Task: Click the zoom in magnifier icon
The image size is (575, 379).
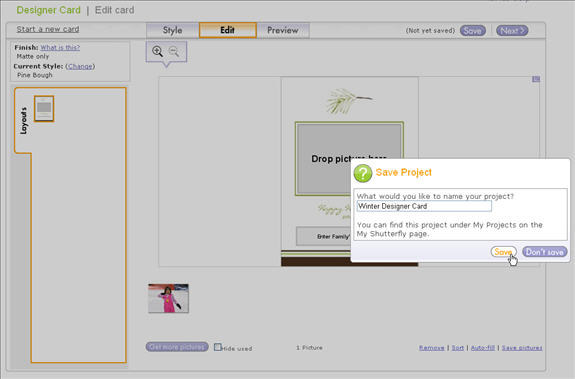Action: (x=157, y=51)
